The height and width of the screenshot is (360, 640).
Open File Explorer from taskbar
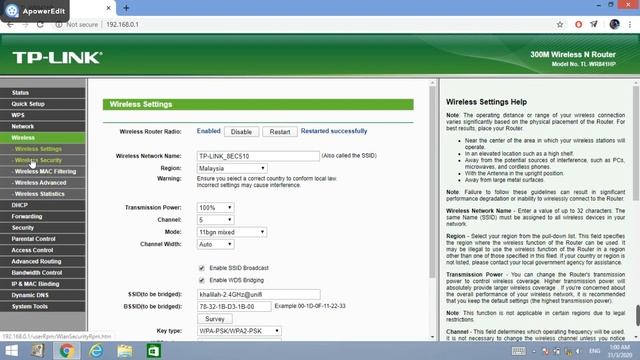pos(125,351)
